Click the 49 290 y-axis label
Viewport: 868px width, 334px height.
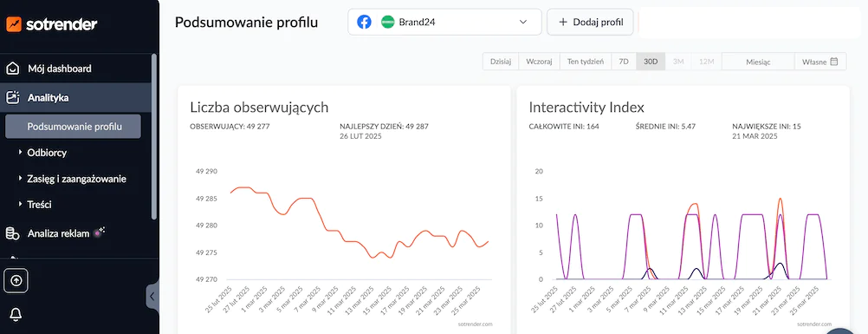(206, 172)
